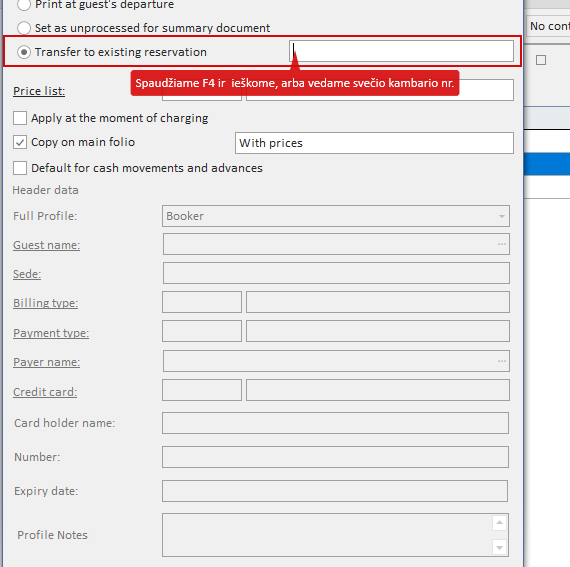570x567 pixels.
Task: Click the Expiry date field
Action: [335, 491]
